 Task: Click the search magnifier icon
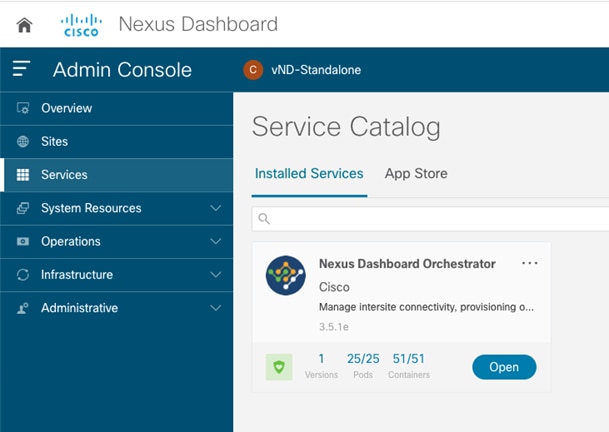point(264,219)
